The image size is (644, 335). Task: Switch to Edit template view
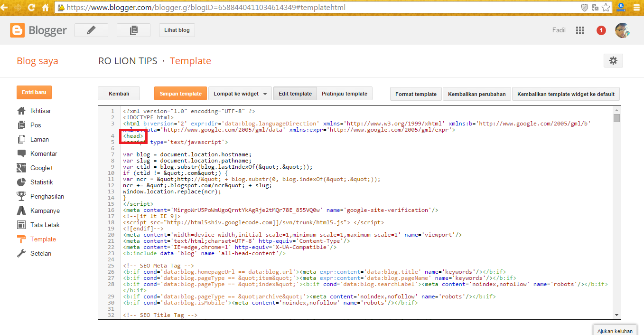point(295,94)
